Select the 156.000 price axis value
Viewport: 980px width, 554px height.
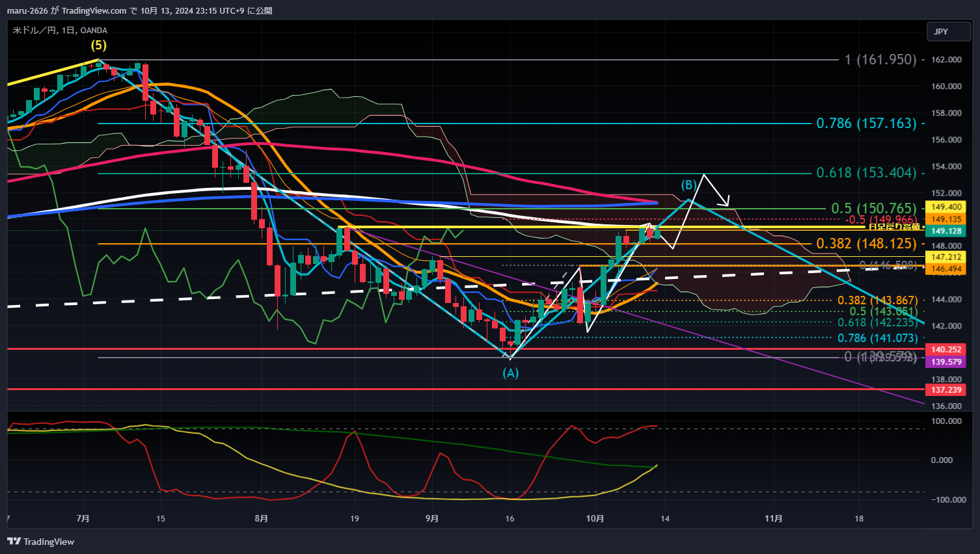click(x=946, y=139)
